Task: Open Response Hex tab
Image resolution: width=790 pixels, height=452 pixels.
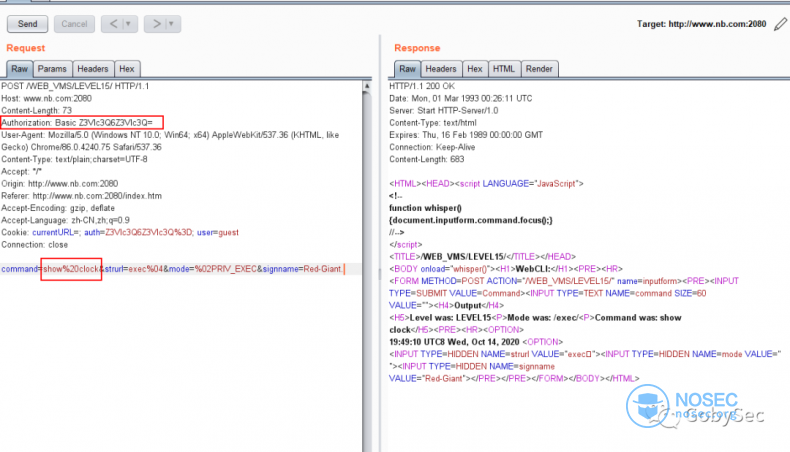Action: (475, 69)
